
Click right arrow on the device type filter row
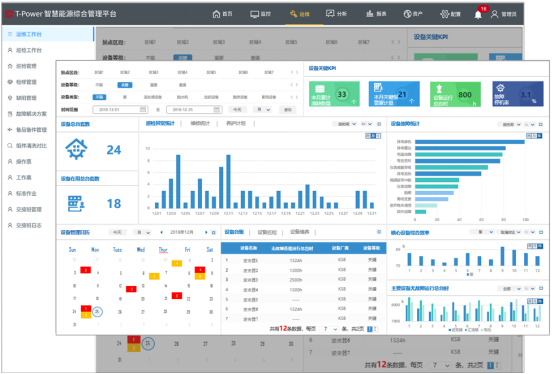(x=297, y=97)
